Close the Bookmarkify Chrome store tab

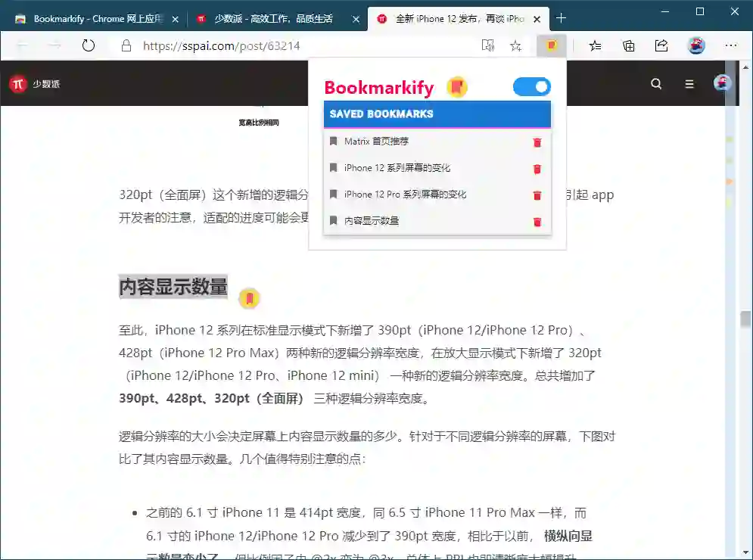[176, 19]
